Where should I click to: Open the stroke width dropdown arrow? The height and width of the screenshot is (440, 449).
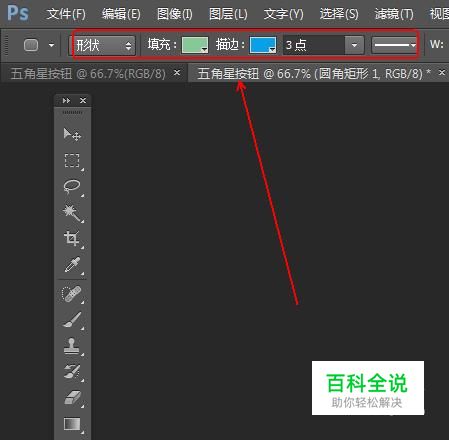[x=354, y=45]
